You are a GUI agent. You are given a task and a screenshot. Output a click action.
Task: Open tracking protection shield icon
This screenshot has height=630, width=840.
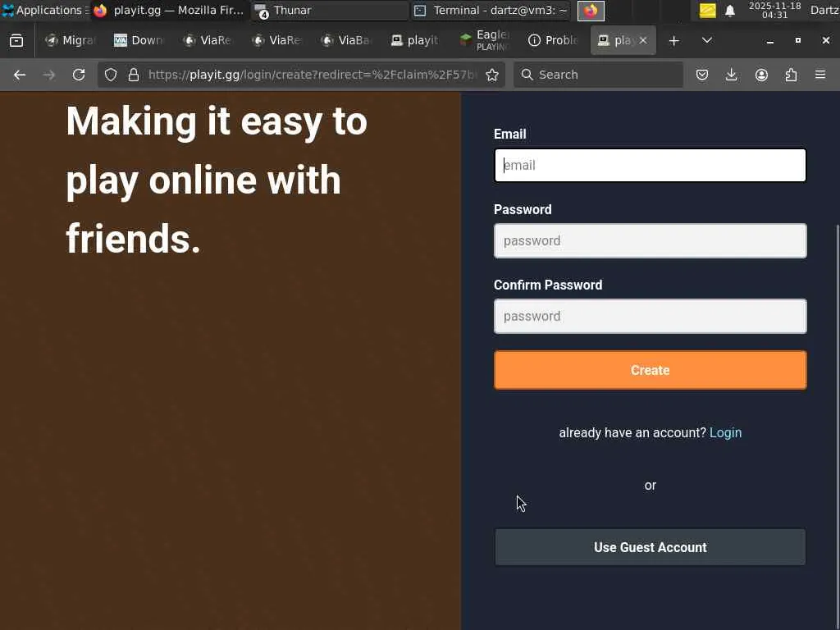111,75
